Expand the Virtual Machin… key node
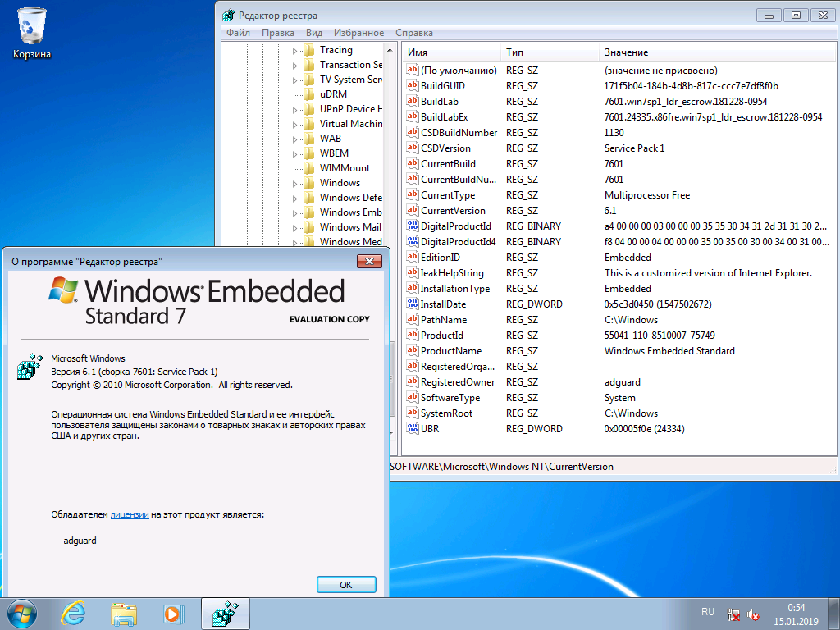This screenshot has height=630, width=840. (x=294, y=125)
